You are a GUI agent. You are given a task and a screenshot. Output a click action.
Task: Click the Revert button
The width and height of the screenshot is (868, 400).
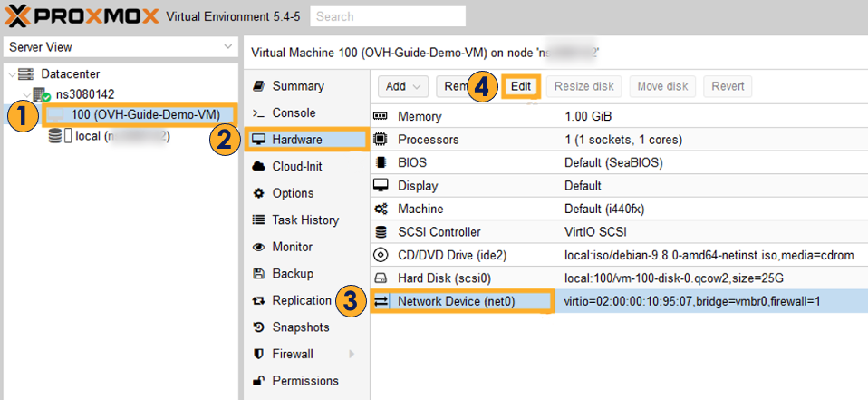[728, 86]
